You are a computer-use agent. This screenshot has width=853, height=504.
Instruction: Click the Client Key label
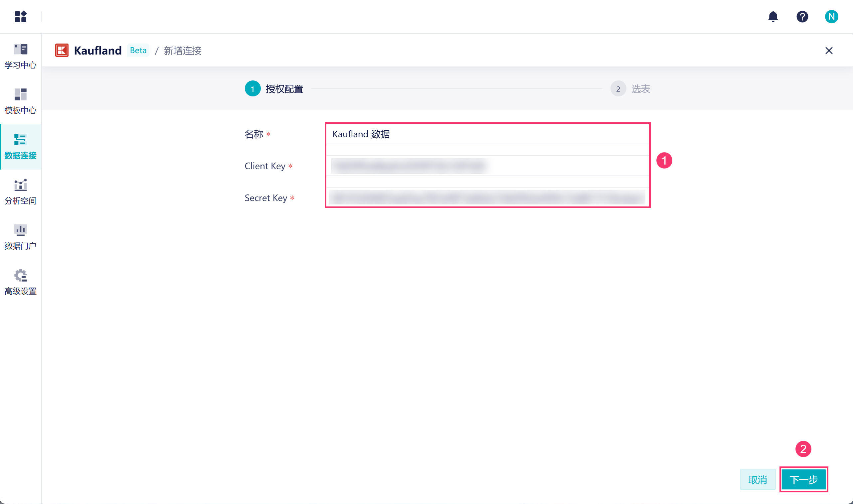pyautogui.click(x=265, y=166)
